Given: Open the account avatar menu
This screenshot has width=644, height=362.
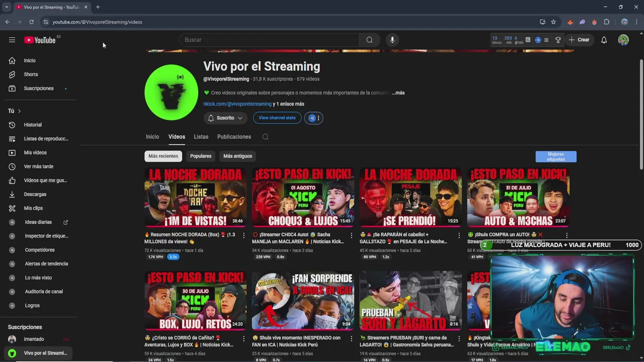Looking at the screenshot, I should 623,40.
